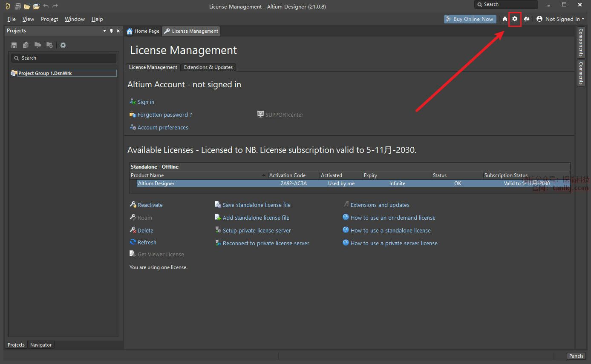This screenshot has height=364, width=591.
Task: Click the save icon in the Projects panel toolbar
Action: point(14,45)
